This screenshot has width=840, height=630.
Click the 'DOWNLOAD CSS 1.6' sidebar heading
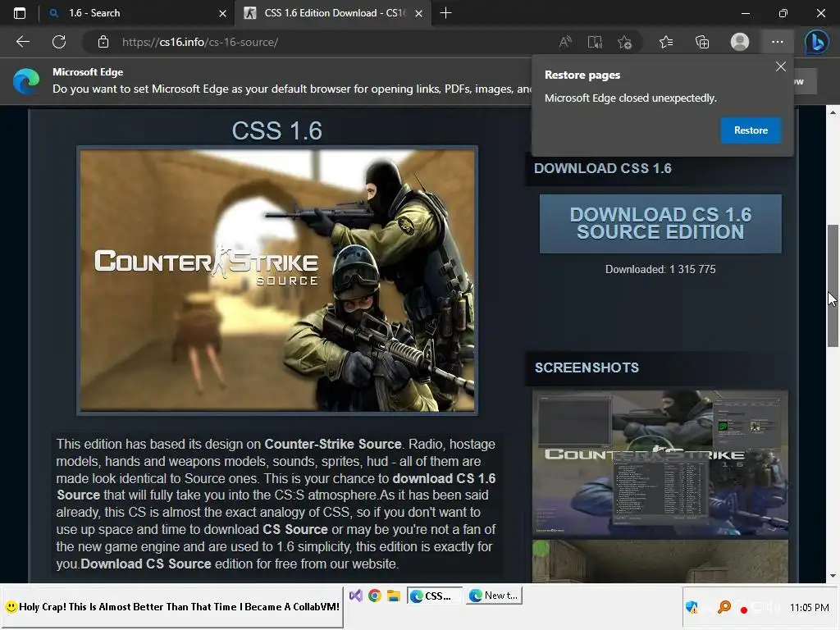[603, 168]
